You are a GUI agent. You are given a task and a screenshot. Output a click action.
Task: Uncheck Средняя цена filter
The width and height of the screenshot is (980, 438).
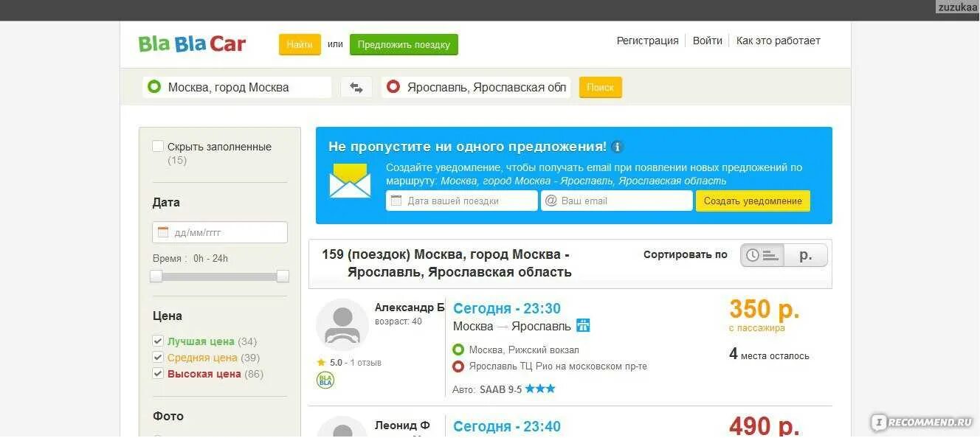click(157, 357)
